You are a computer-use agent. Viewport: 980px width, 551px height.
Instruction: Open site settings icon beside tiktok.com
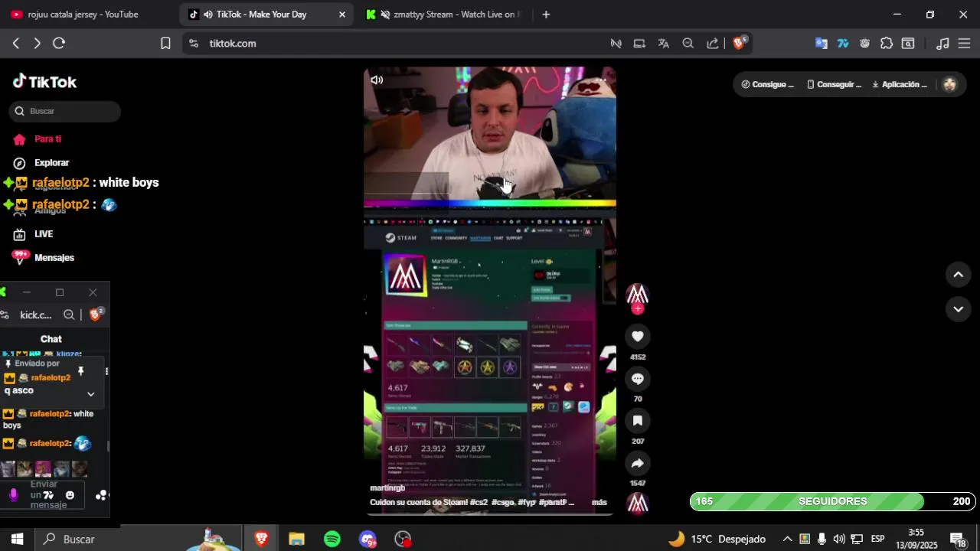pos(193,44)
